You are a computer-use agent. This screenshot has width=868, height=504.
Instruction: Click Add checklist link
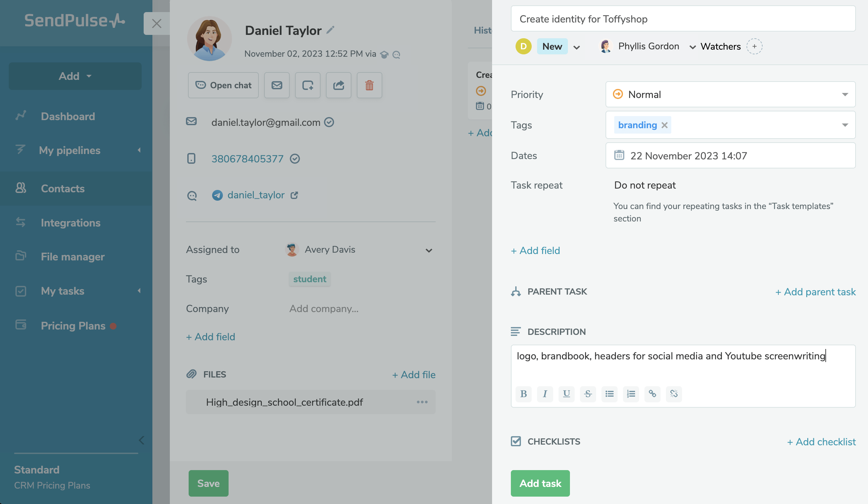821,442
